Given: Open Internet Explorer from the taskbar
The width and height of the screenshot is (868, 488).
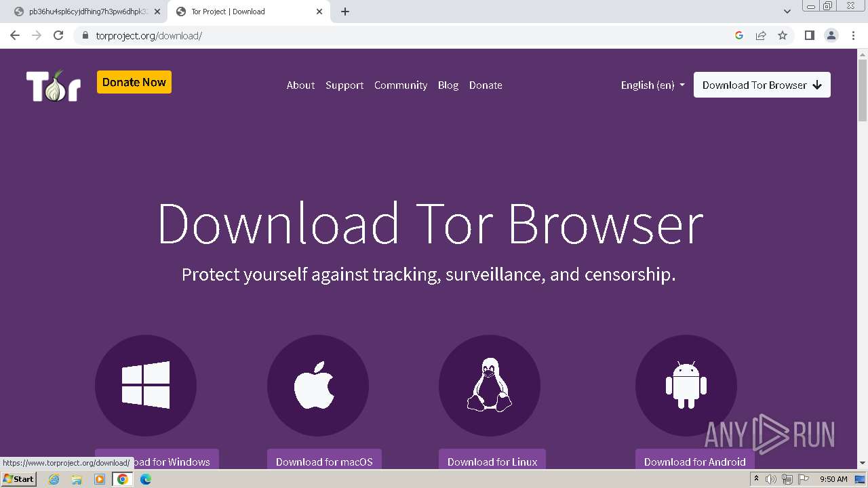Looking at the screenshot, I should [x=54, y=479].
